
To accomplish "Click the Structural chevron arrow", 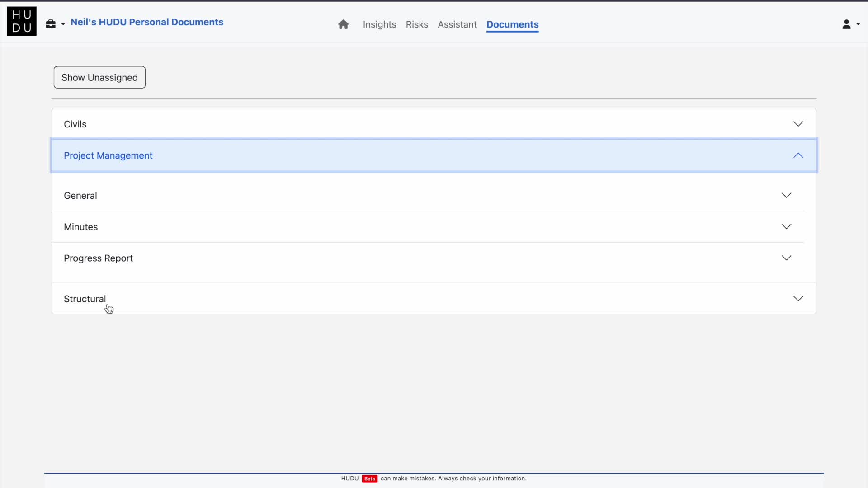I will (x=798, y=299).
